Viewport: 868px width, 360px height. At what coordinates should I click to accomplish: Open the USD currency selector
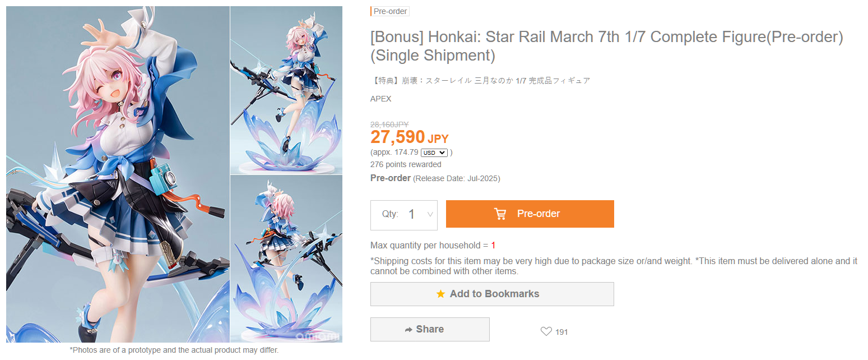pos(434,153)
